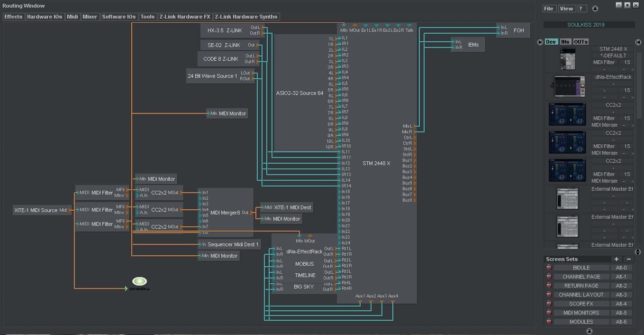644x335 pixels.
Task: Load the SCOPE FX screen set
Action: (x=581, y=304)
